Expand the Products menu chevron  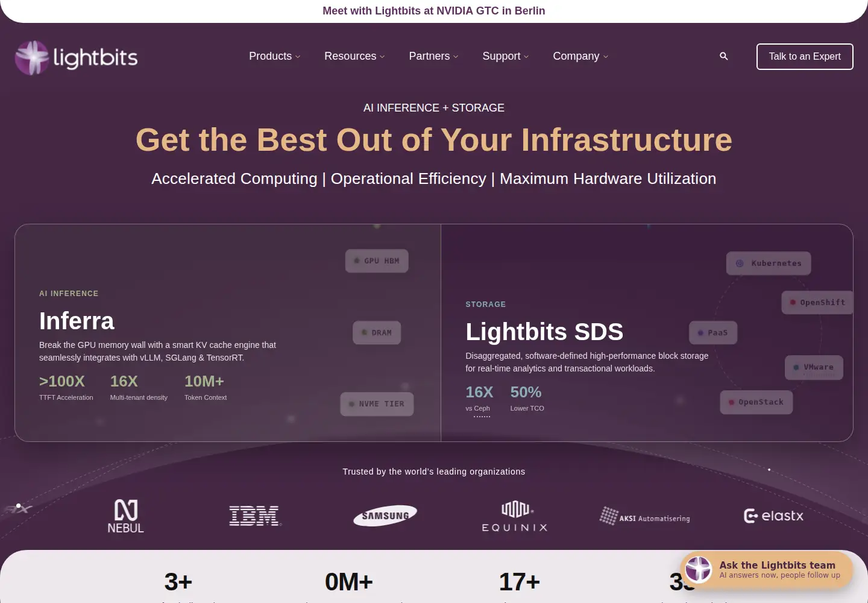pyautogui.click(x=298, y=57)
